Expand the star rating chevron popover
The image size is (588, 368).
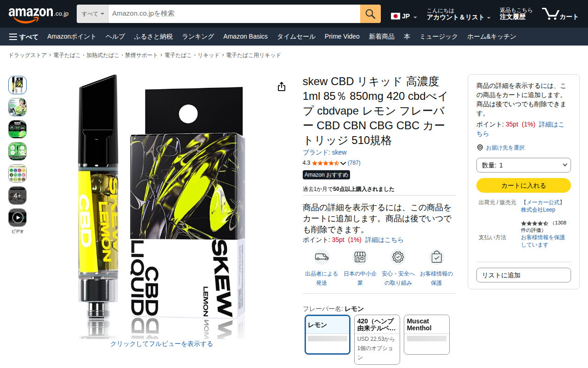click(343, 163)
